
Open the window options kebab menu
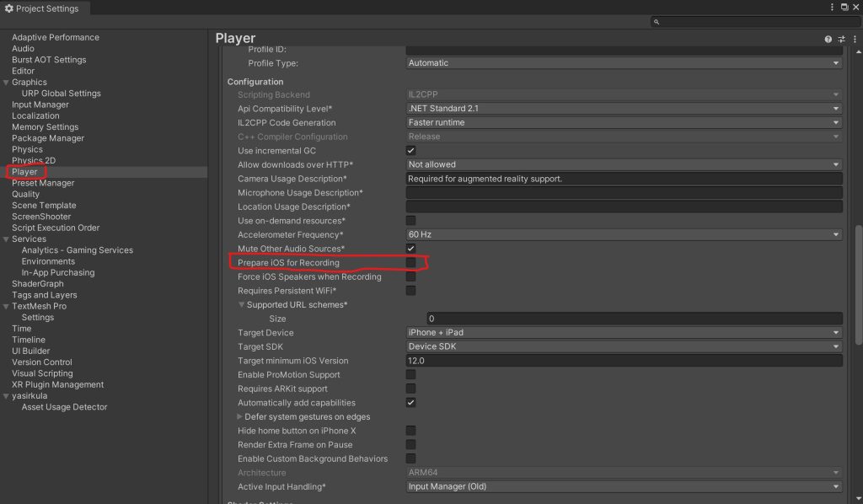click(832, 7)
